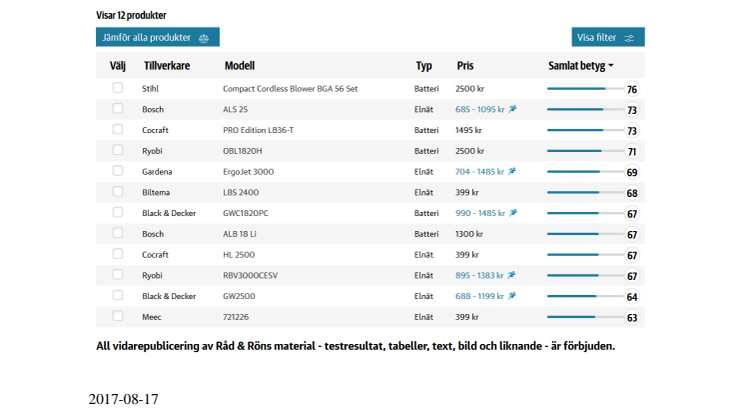Screen dimensions: 746x419
Task: Select the Gardena ErgoJet 3000 checkbox
Action: 118,171
